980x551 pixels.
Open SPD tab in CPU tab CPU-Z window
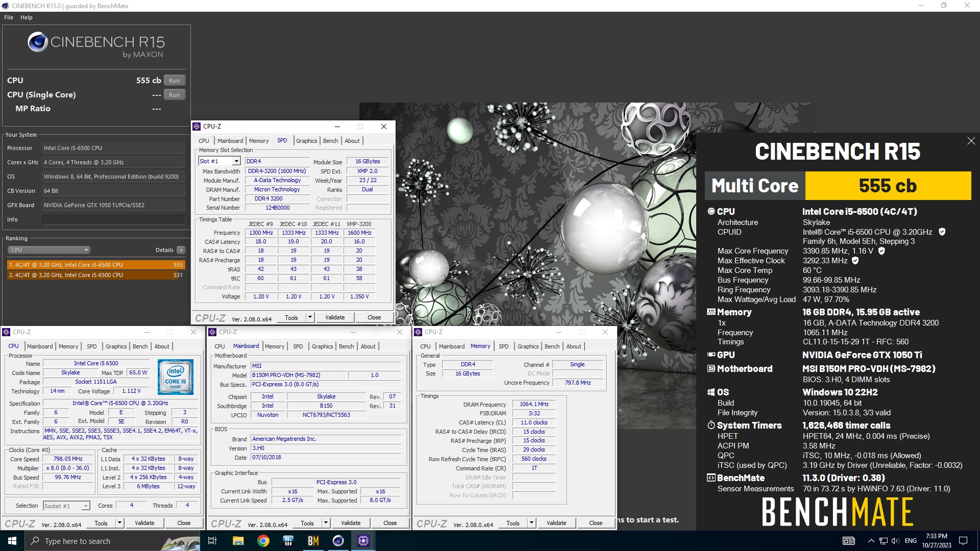click(x=92, y=346)
